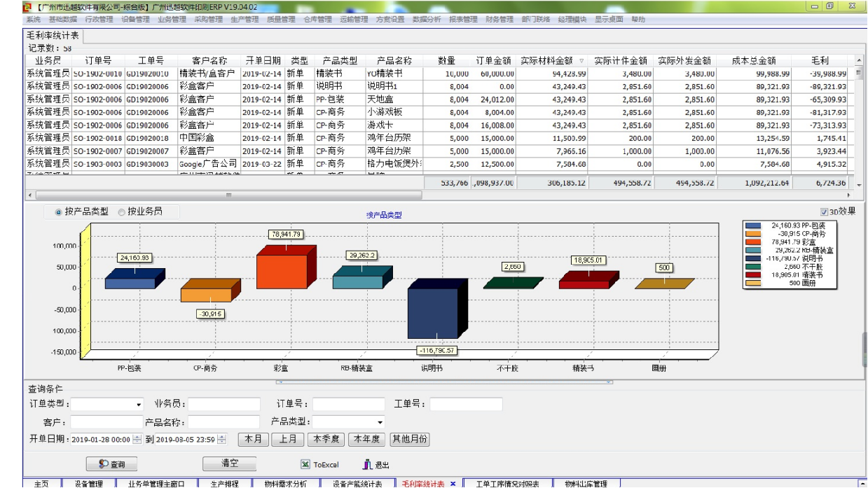Image resolution: width=868 pixels, height=488 pixels.
Task: Open the 仓库管理 menu
Action: coord(317,20)
